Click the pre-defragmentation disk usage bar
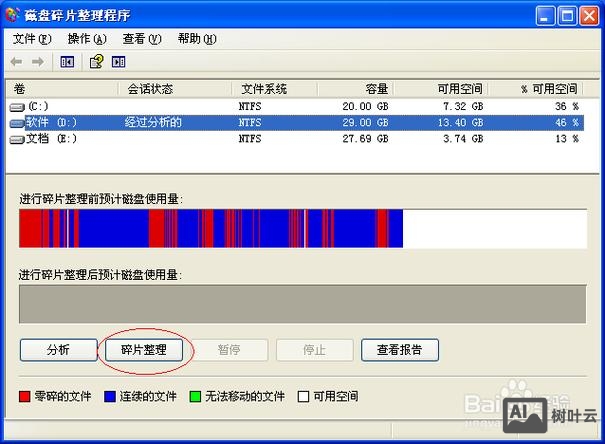605x444 pixels. [x=303, y=228]
